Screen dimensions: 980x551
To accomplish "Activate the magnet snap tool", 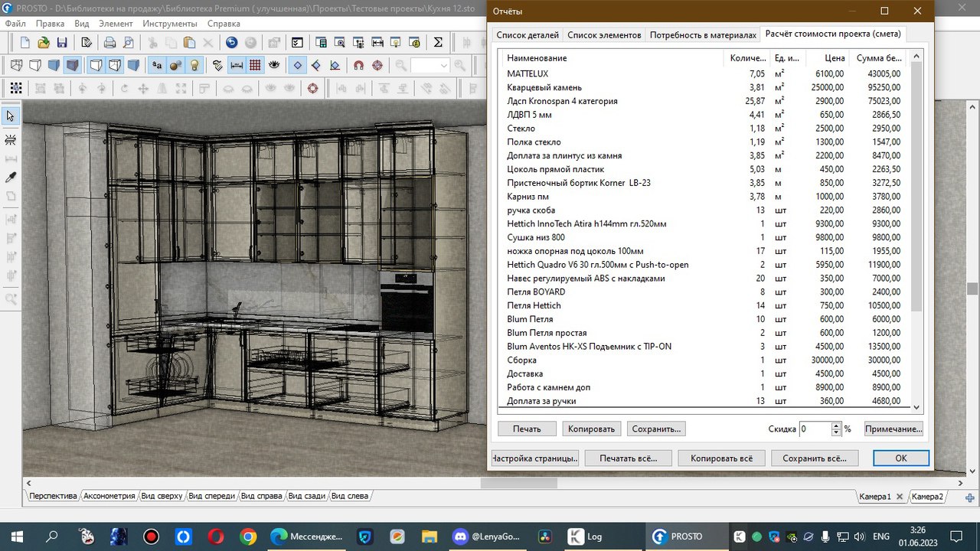I will coord(358,64).
